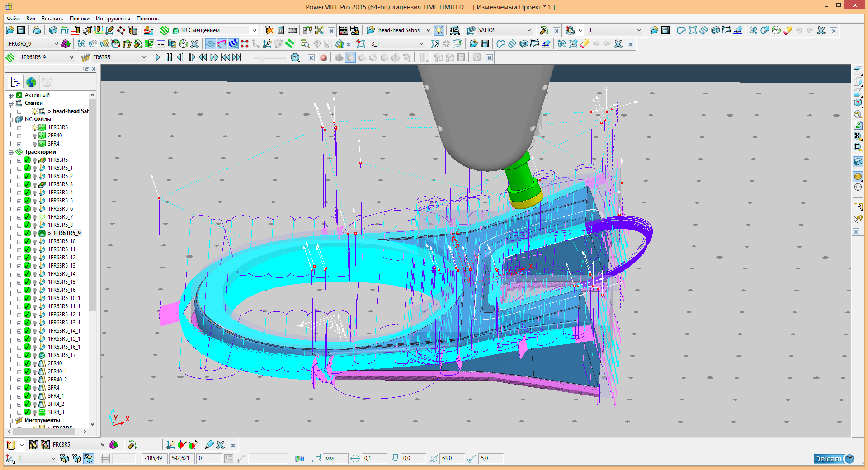Switch to the globe browser tab
This screenshot has height=470, width=868.
pos(31,82)
